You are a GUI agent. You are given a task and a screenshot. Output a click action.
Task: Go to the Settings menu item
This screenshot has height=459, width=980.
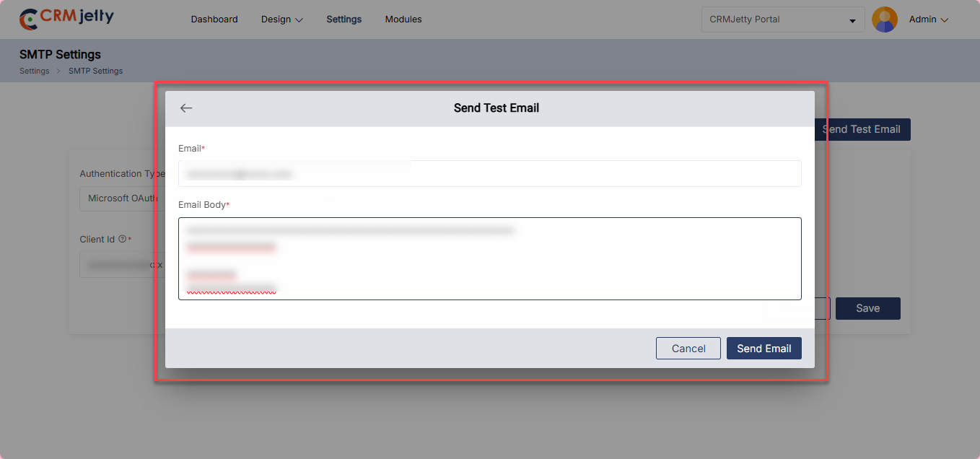[x=344, y=19]
